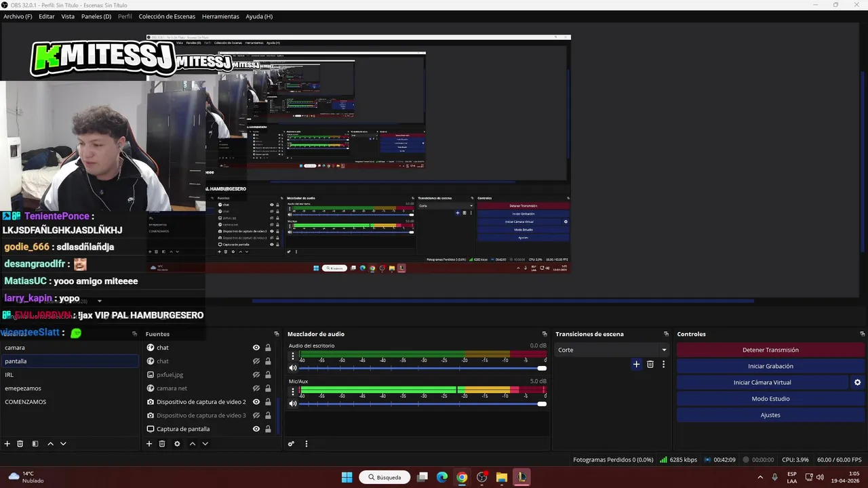The width and height of the screenshot is (868, 488).
Task: Hide the top visible chat source
Action: pos(256,348)
